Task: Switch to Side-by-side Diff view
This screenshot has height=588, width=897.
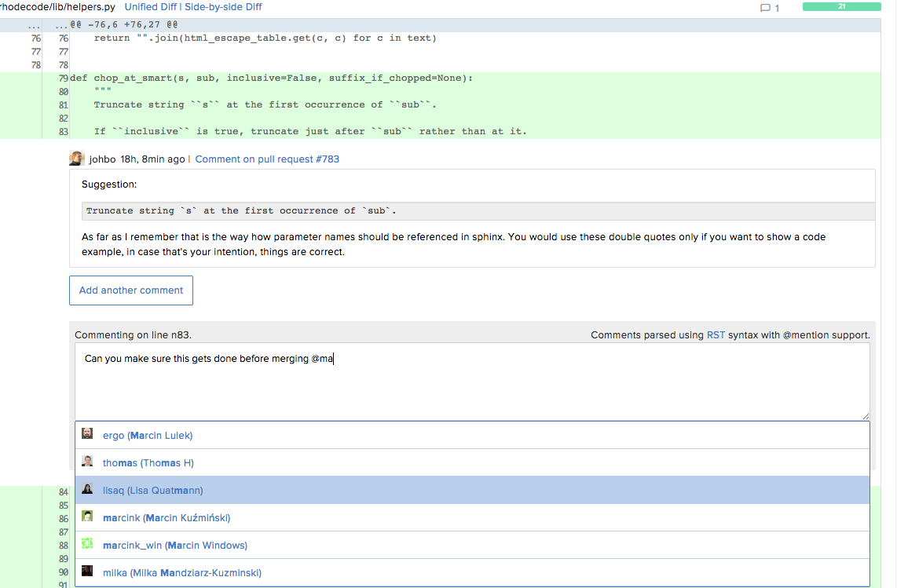Action: pyautogui.click(x=223, y=7)
